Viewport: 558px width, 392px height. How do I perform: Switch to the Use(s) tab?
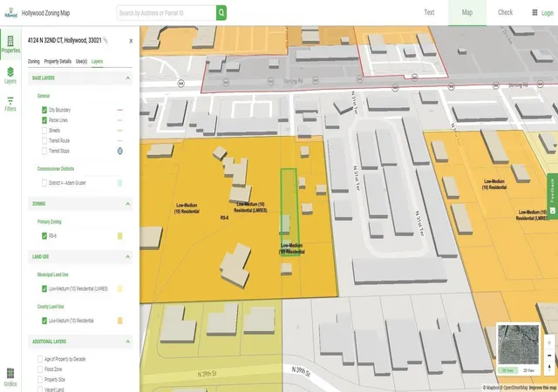coord(81,62)
